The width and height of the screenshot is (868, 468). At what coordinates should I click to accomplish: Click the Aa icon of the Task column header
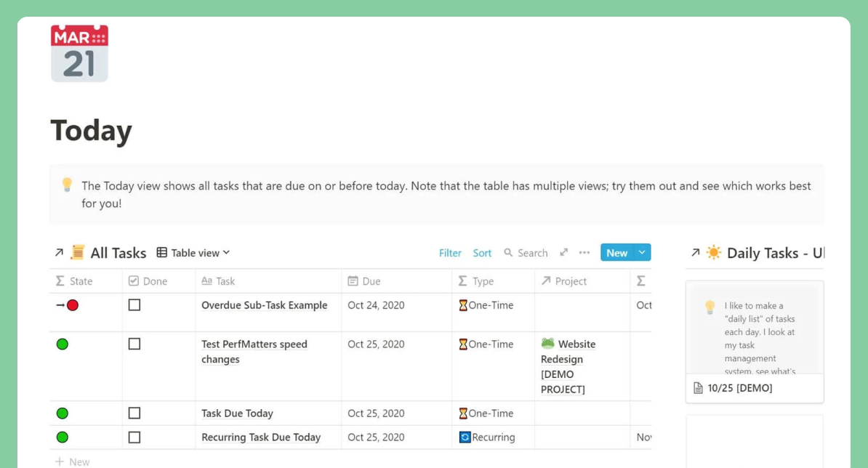coord(206,281)
